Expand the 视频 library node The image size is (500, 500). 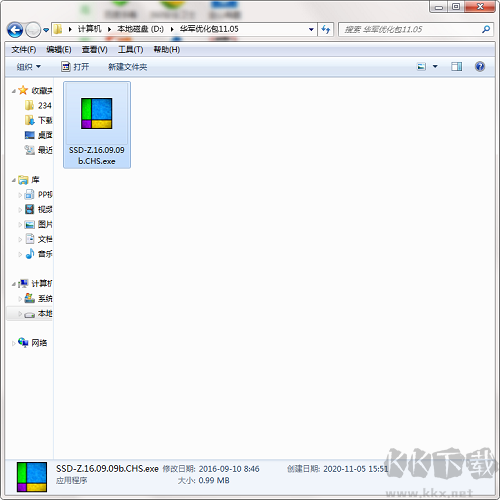click(20, 210)
